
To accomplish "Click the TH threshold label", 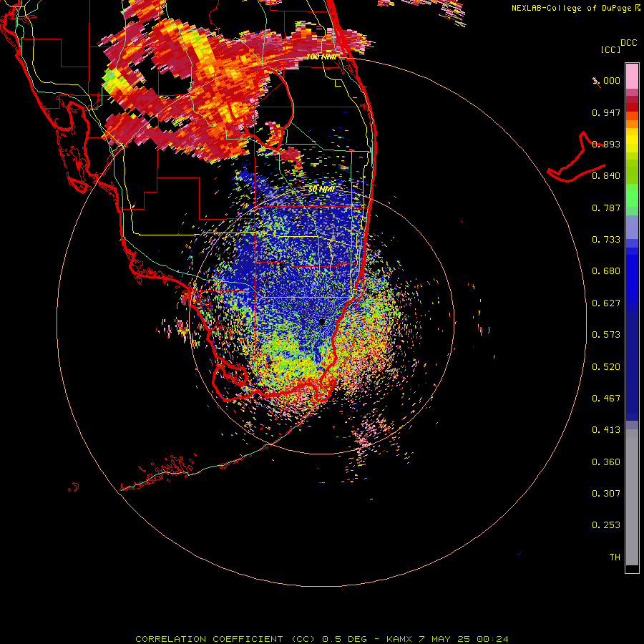I will (x=615, y=557).
